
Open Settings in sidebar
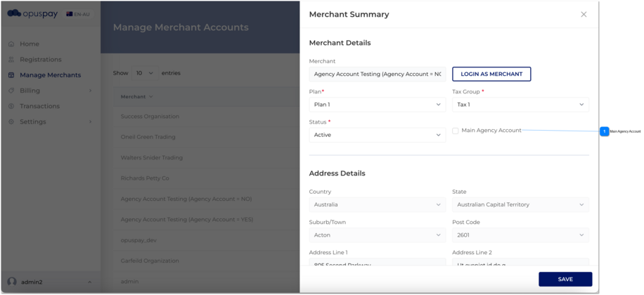tap(33, 122)
